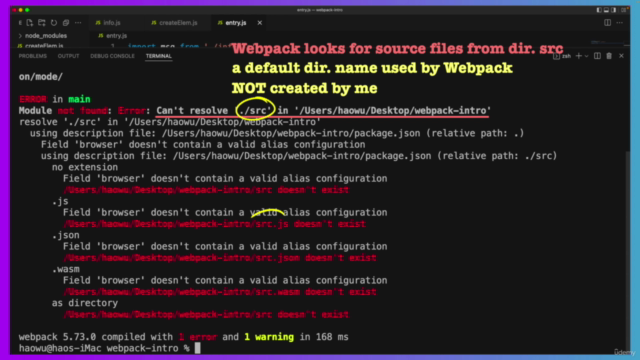Open the DEBUG CONSOLE panel tab
The width and height of the screenshot is (640, 360).
pyautogui.click(x=112, y=56)
